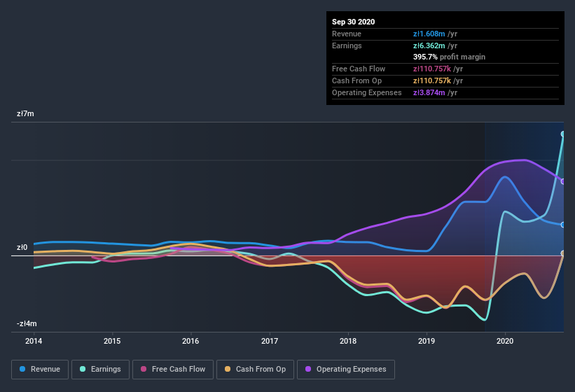Click the blue Revenue endpoint marker

[x=563, y=225]
